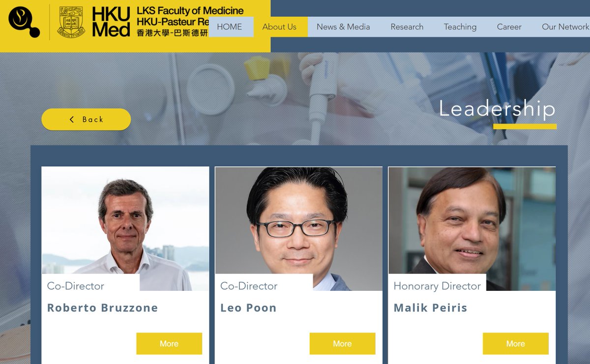
Task: Click the HKU crest shield emblem
Action: tap(71, 22)
